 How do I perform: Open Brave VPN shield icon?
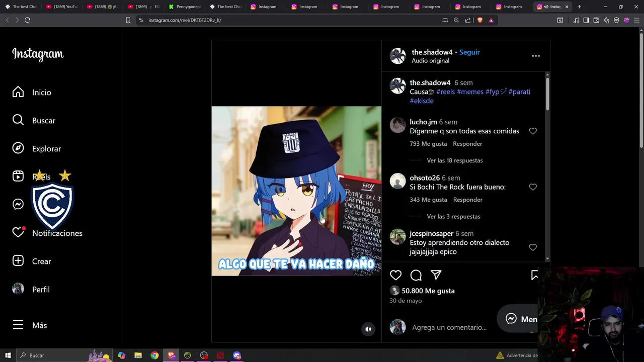click(616, 20)
